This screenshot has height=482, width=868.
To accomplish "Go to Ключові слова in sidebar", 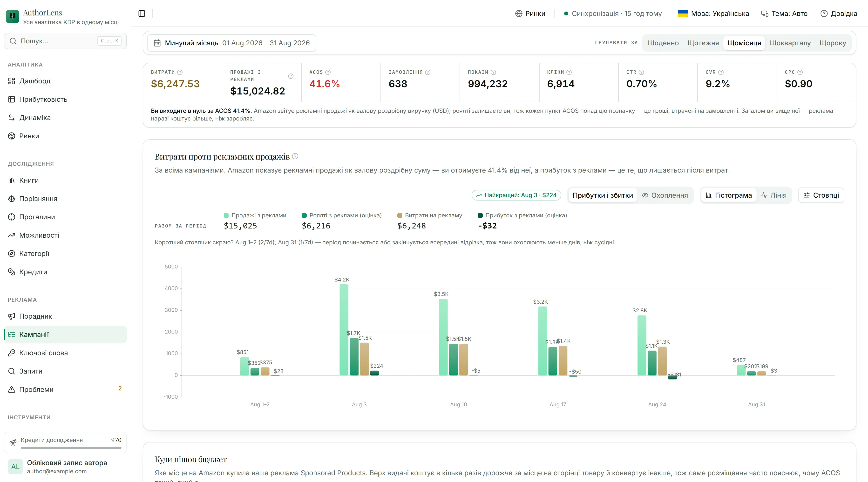I will [x=65, y=353].
